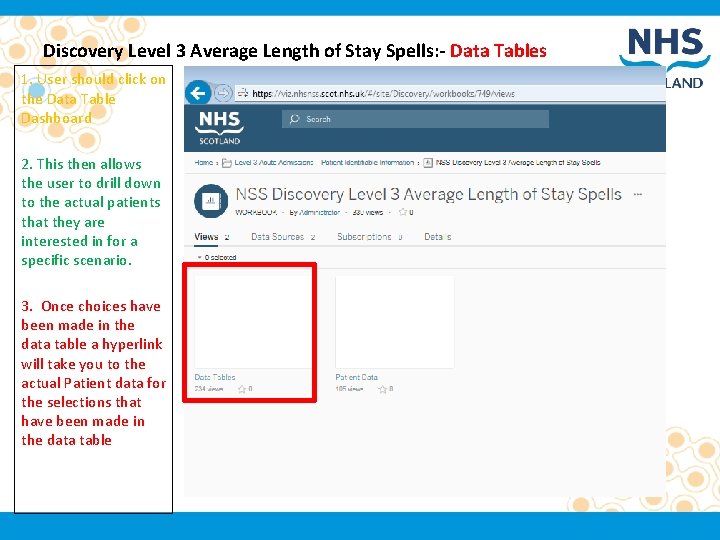Click the workbook chart icon beside title
720x540 pixels.
[211, 201]
